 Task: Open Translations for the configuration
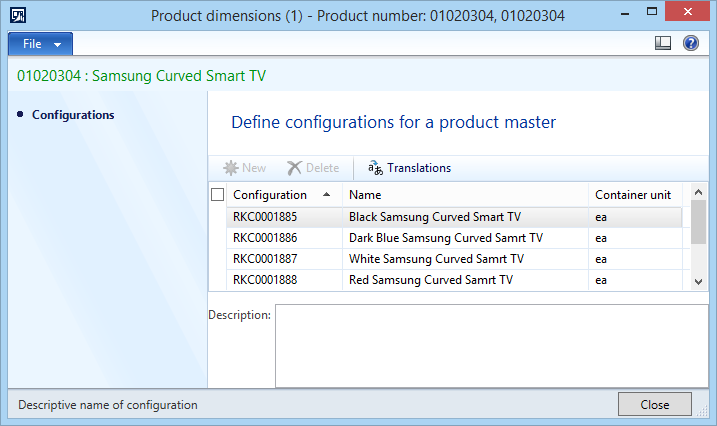click(409, 168)
